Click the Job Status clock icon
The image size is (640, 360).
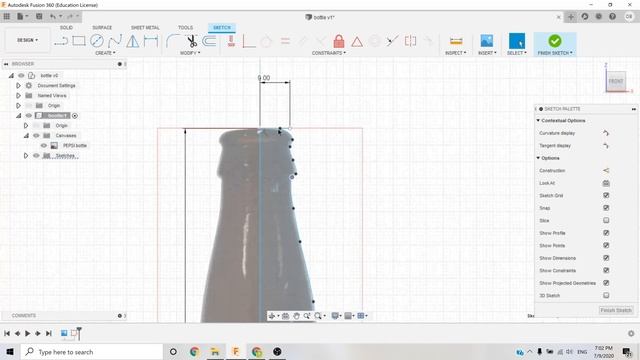coord(599,16)
